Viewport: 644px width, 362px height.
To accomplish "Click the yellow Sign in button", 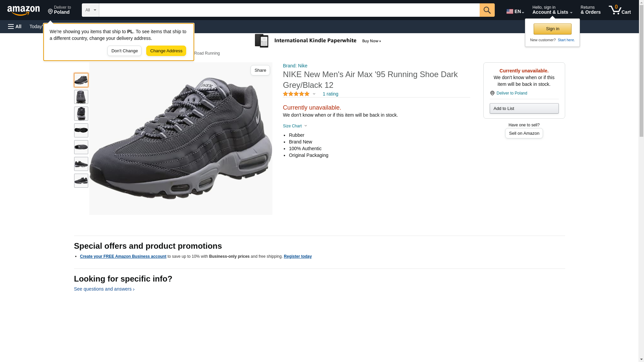I will tap(552, 29).
